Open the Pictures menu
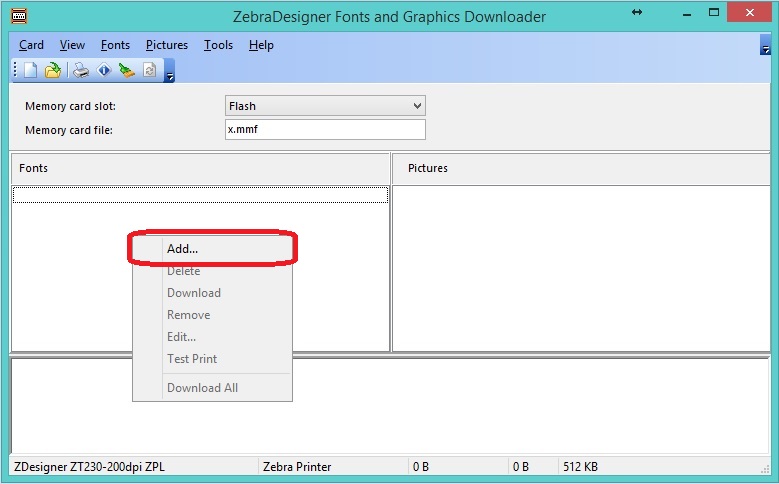Image resolution: width=779 pixels, height=484 pixels. [x=167, y=45]
